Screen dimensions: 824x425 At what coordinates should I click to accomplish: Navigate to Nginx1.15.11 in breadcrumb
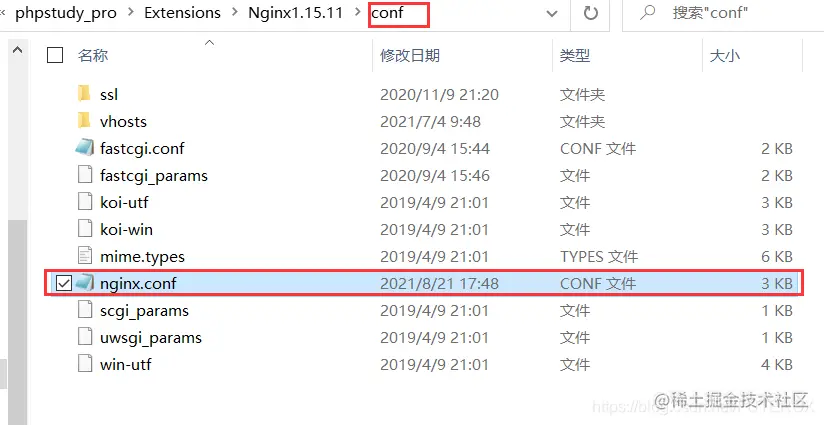(x=295, y=13)
